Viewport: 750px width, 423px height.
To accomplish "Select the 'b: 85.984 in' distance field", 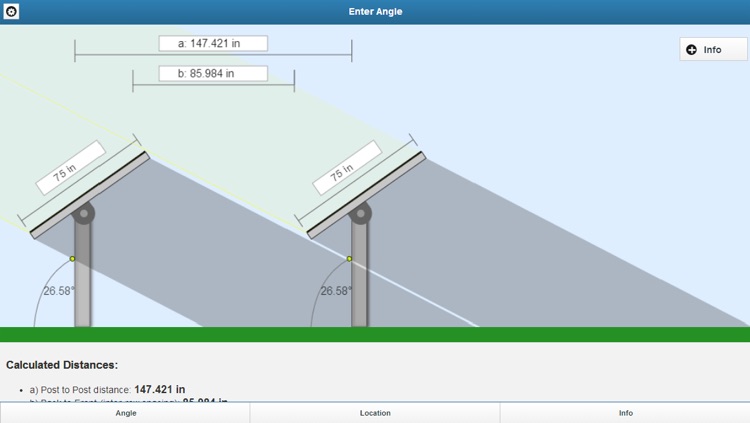I will point(213,74).
